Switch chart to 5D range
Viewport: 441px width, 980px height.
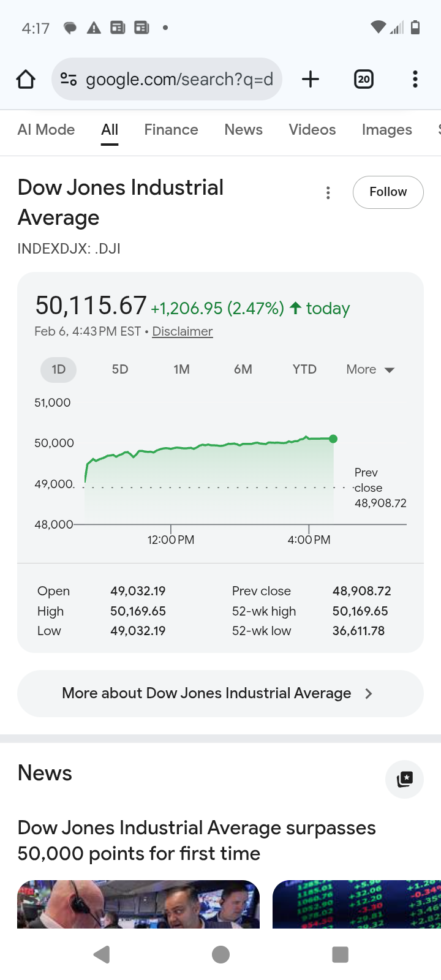[x=120, y=369]
